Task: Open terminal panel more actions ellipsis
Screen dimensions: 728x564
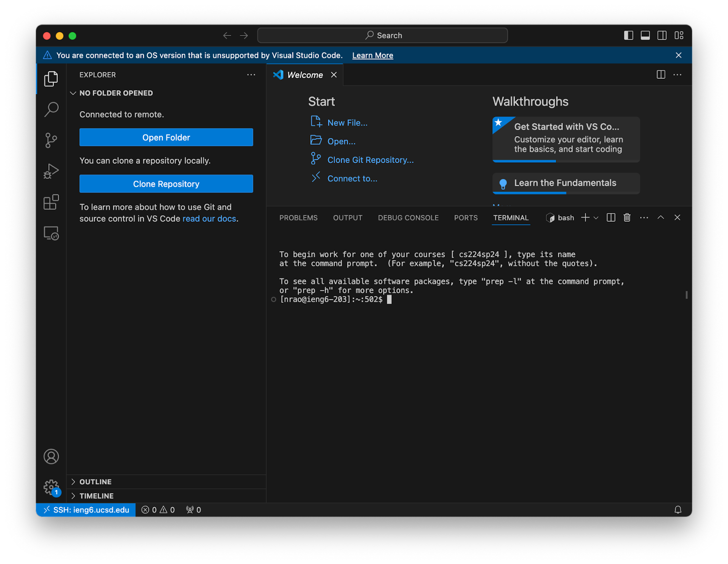Action: [644, 218]
